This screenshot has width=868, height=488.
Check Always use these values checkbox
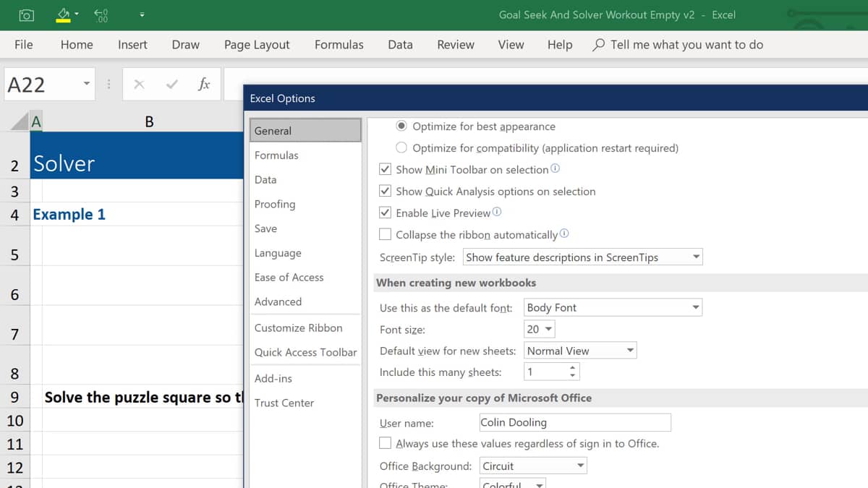(x=386, y=443)
